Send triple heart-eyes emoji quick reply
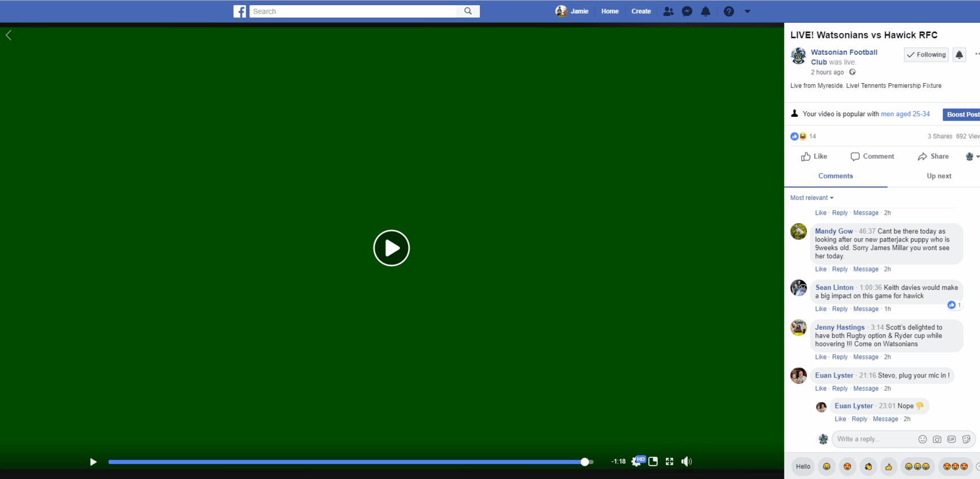Screen dimensions: 980x479 (x=955, y=466)
